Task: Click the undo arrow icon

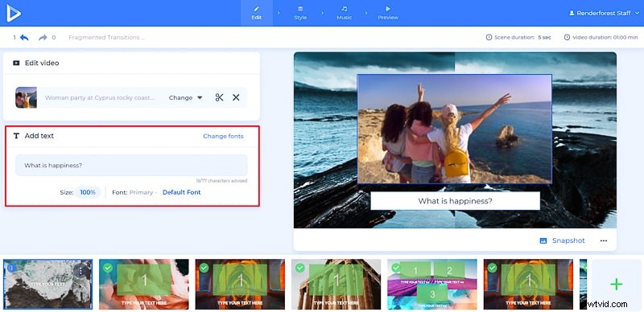Action: click(24, 37)
